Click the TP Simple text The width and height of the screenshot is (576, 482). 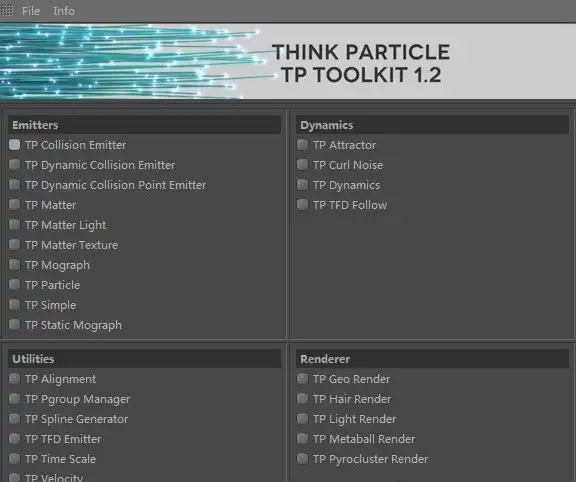51,305
